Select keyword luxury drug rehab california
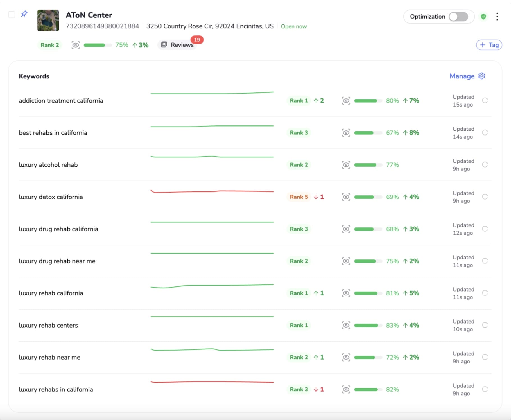This screenshot has width=511, height=420. click(x=58, y=229)
